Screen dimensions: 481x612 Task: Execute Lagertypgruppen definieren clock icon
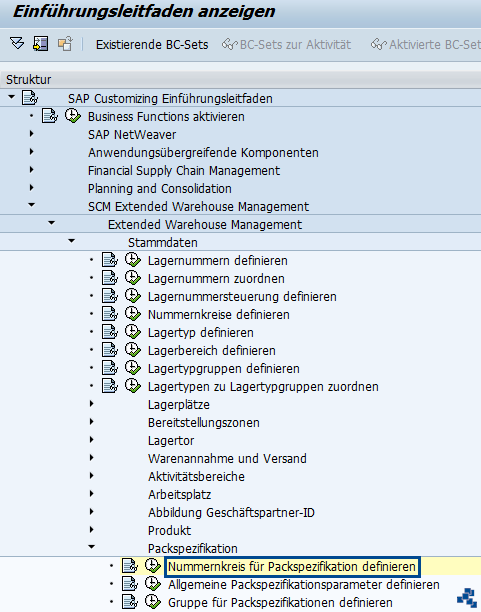coord(133,367)
